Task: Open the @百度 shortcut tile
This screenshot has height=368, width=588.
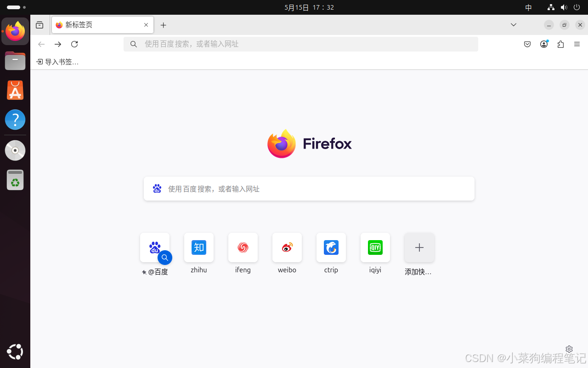Action: [155, 247]
